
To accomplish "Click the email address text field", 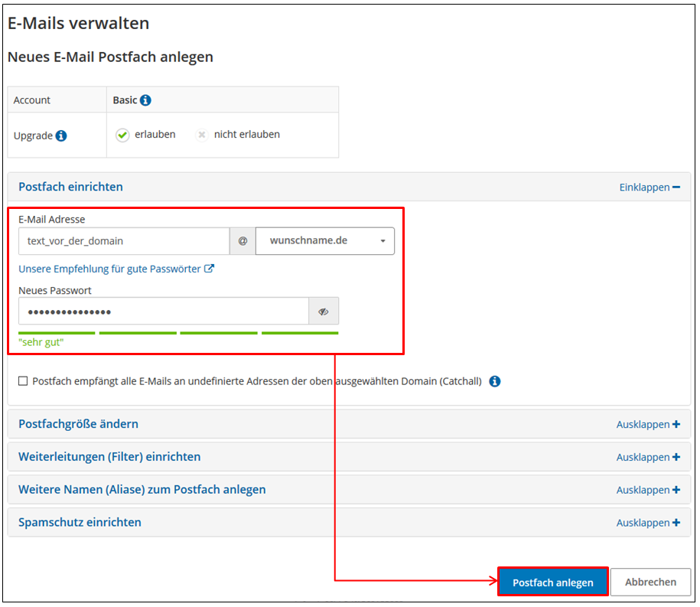I will [x=124, y=241].
